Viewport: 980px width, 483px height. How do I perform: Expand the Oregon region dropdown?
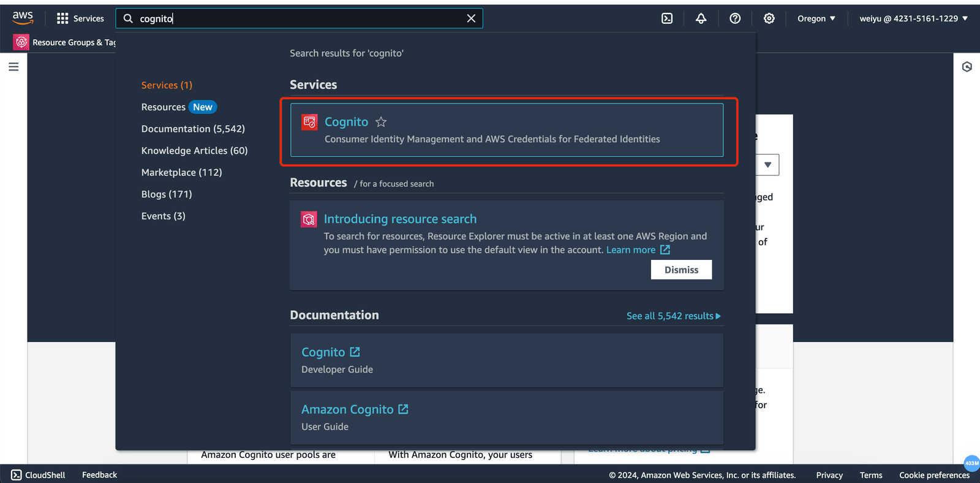(x=816, y=18)
